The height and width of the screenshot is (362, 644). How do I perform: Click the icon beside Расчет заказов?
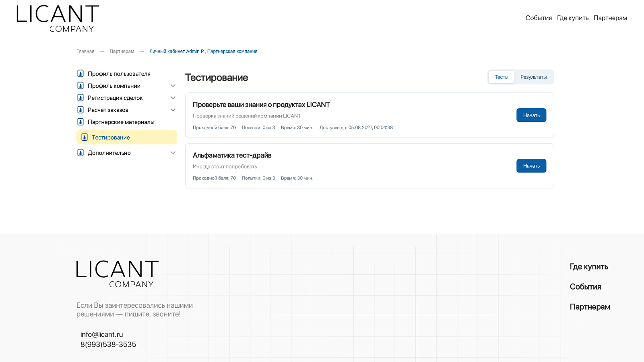pyautogui.click(x=80, y=110)
